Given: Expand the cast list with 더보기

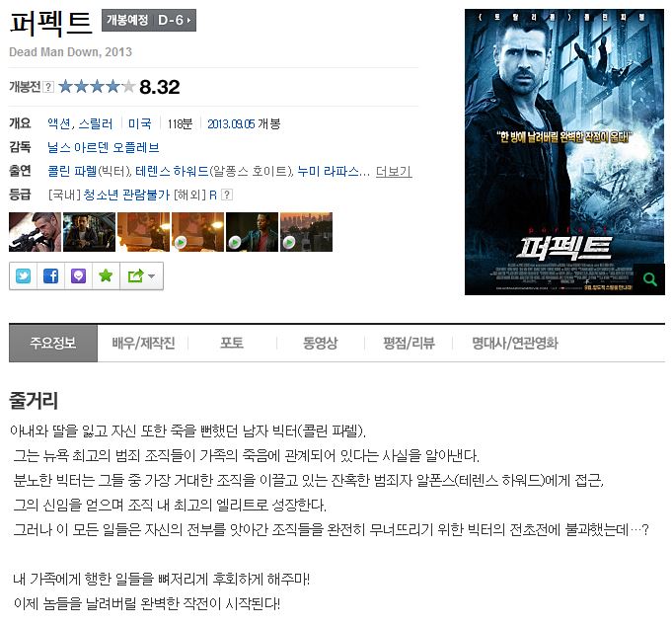Looking at the screenshot, I should point(394,172).
